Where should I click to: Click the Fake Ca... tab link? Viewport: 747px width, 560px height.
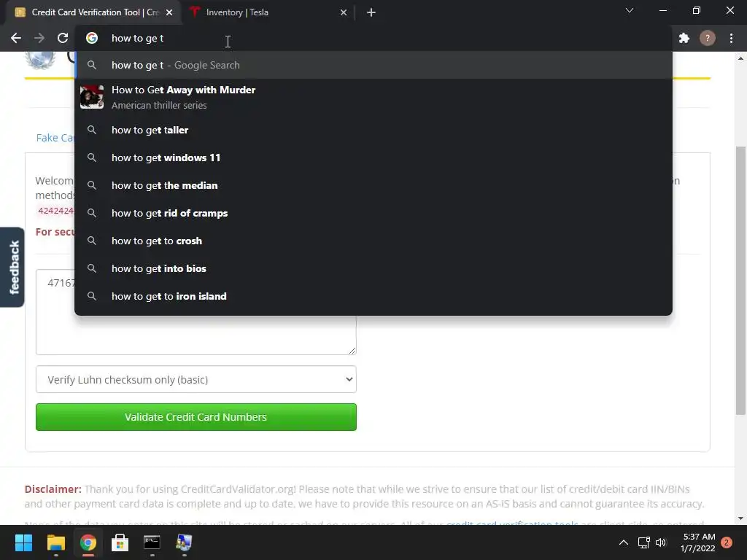click(x=55, y=138)
